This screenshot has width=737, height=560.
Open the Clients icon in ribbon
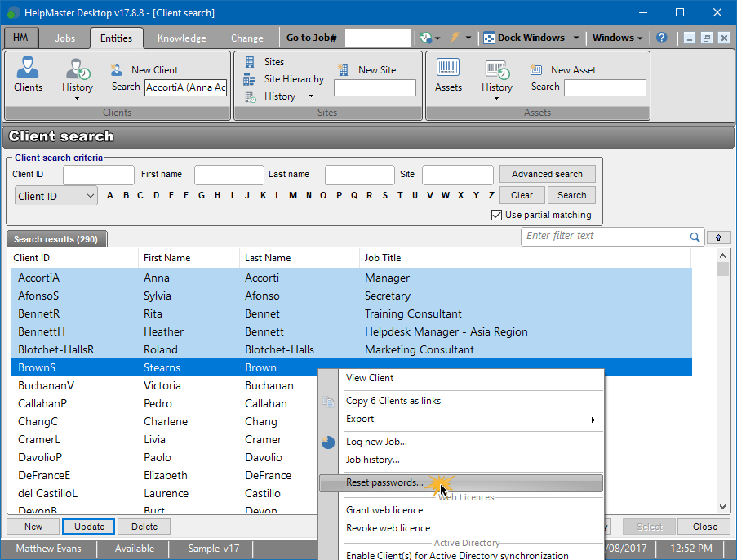point(28,67)
